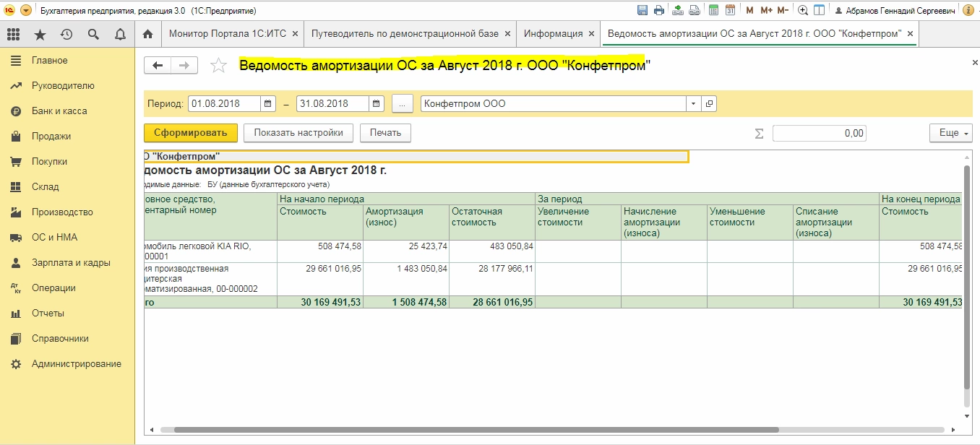Click Показать настройки button

[298, 133]
